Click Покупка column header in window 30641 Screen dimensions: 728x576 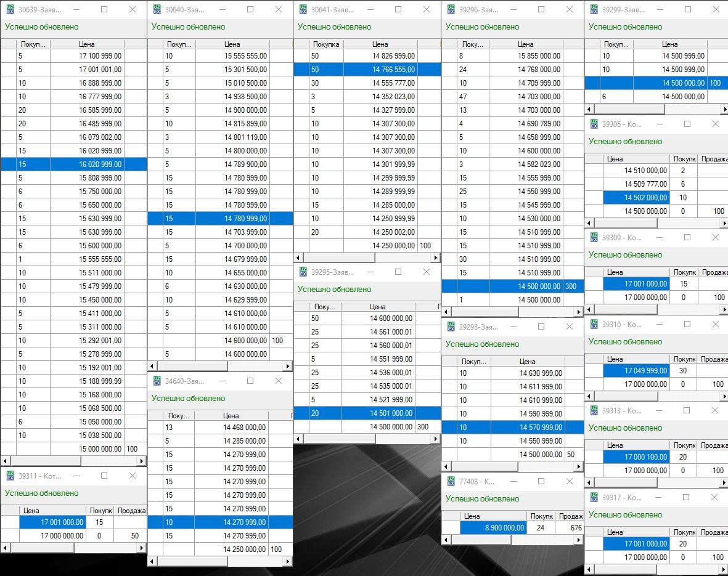click(x=325, y=44)
